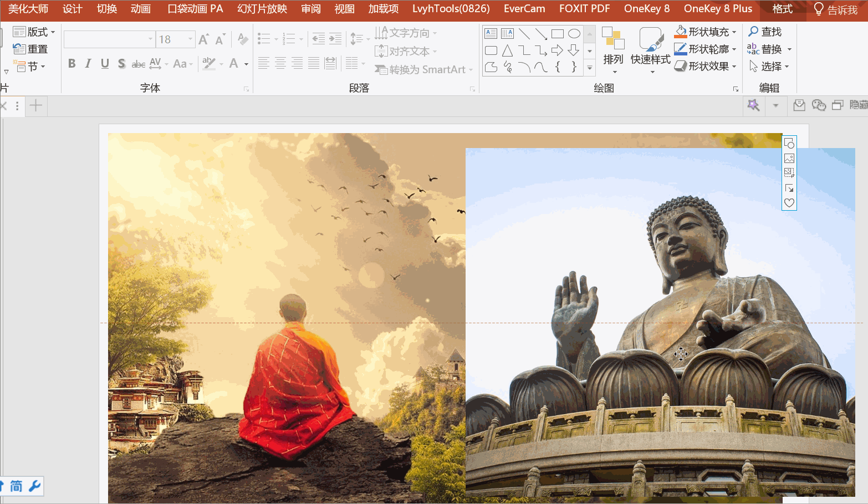Click the envelope-box icon in toolbar
Image resolution: width=868 pixels, height=504 pixels.
pos(799,105)
